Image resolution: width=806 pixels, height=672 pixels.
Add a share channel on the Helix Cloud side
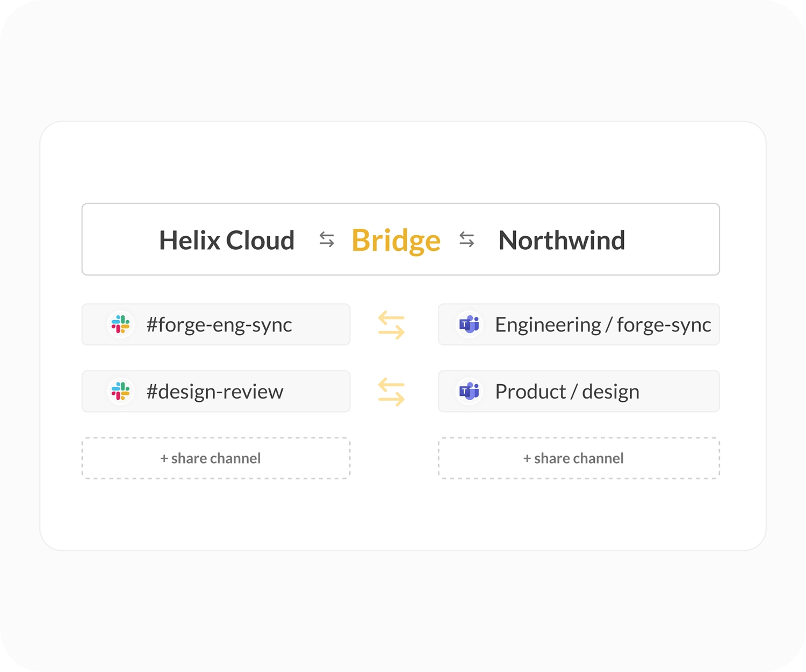[216, 458]
